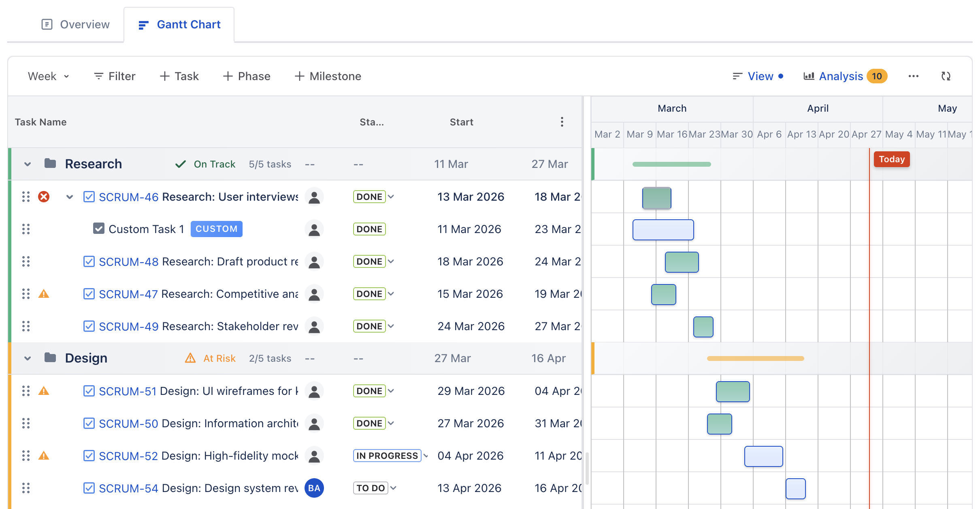Click the Task Name column header
The width and height of the screenshot is (980, 509).
point(41,122)
